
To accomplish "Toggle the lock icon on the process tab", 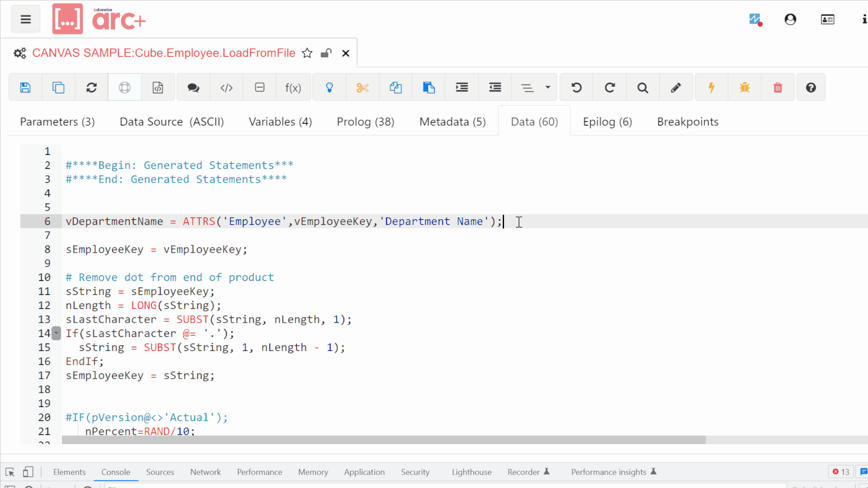I will tap(326, 53).
